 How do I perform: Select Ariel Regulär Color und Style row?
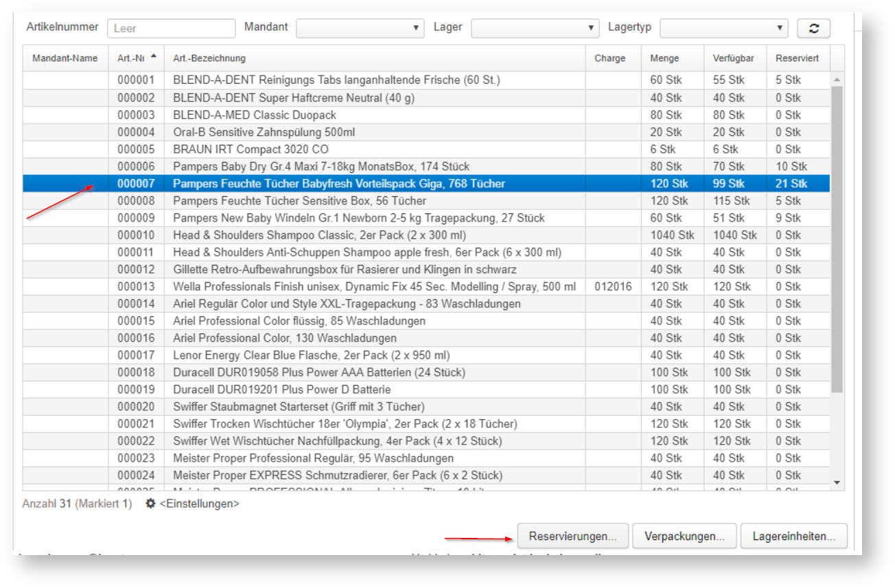tap(426, 303)
